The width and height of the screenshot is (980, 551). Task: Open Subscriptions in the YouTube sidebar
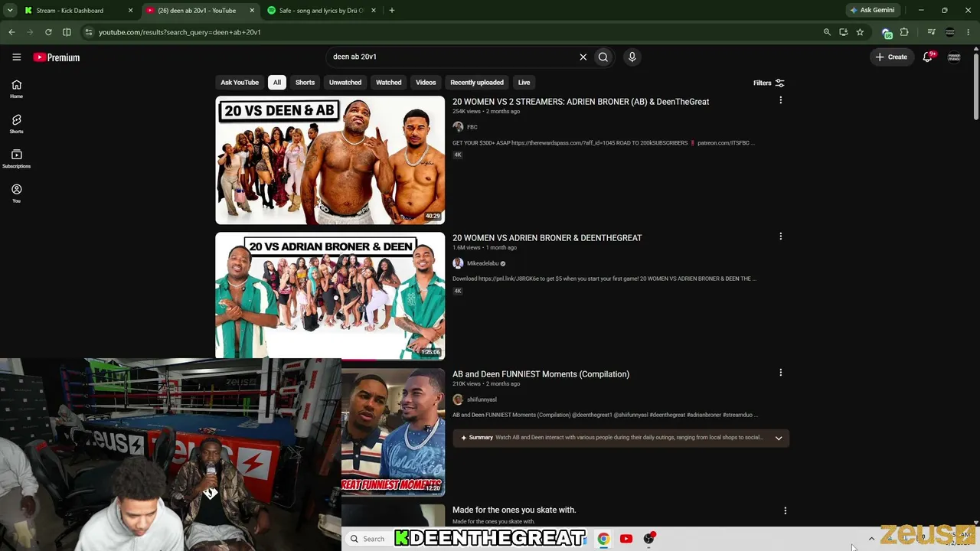click(x=16, y=158)
